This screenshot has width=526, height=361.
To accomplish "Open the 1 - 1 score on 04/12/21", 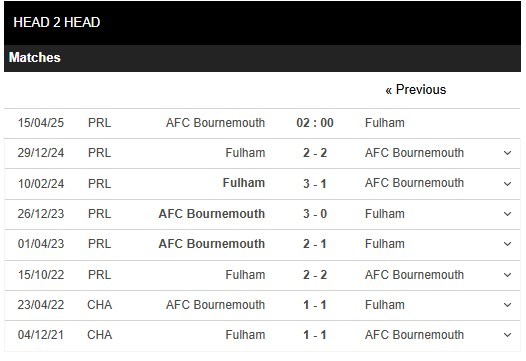I will [315, 335].
